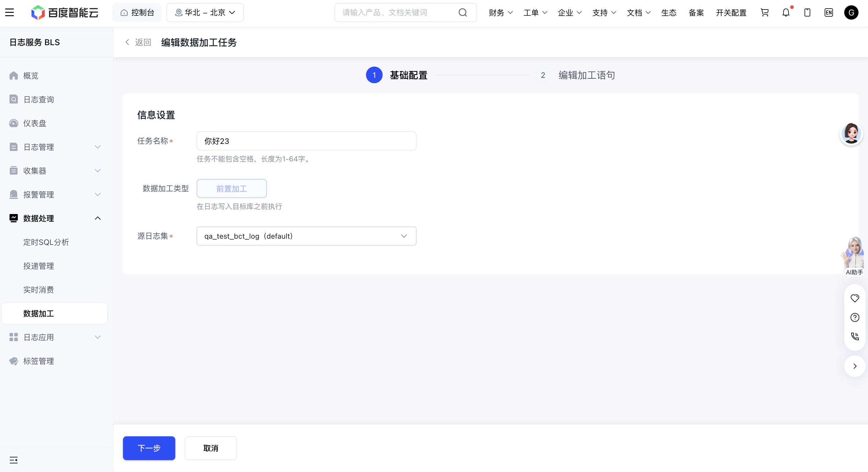Image resolution: width=868 pixels, height=472 pixels.
Task: Open the hamburger menu icon
Action: point(10,13)
